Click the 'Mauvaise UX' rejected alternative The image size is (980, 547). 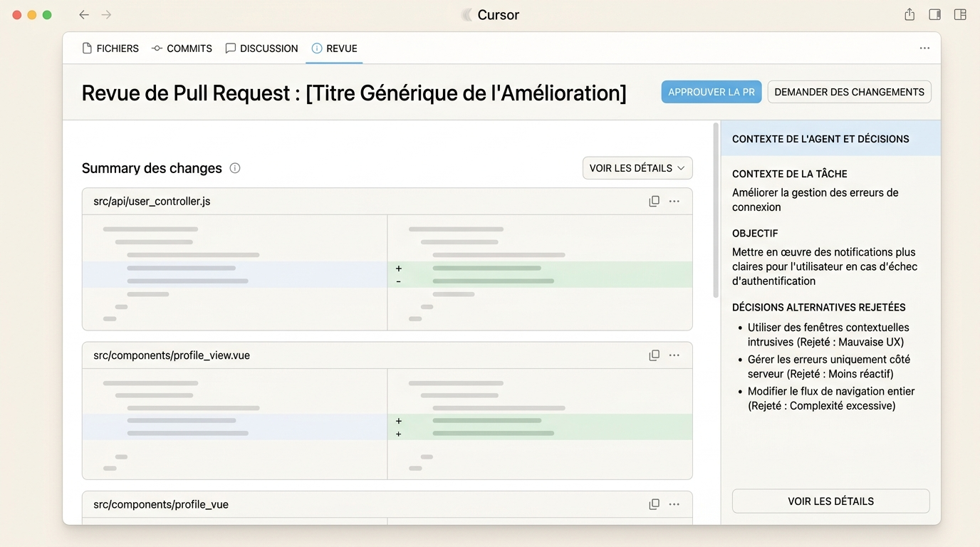point(828,335)
